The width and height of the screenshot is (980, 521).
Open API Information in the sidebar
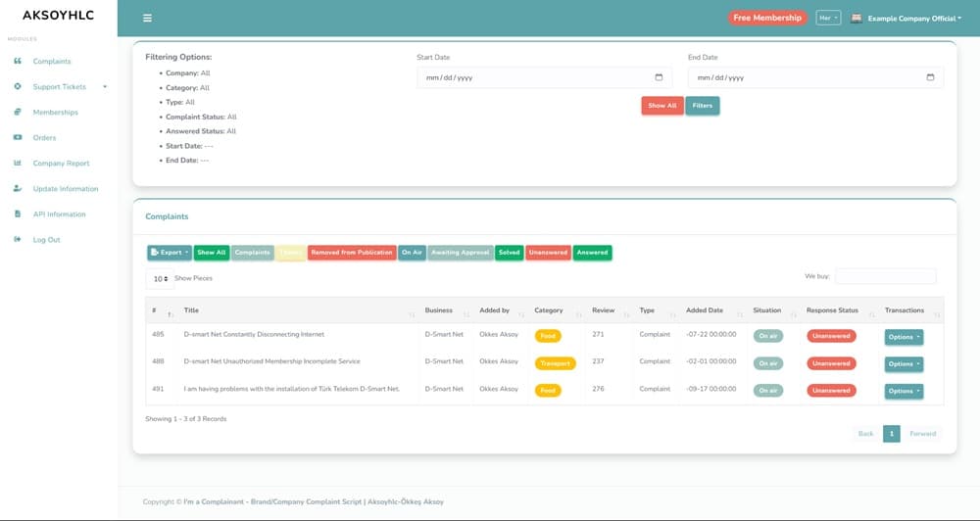point(59,214)
